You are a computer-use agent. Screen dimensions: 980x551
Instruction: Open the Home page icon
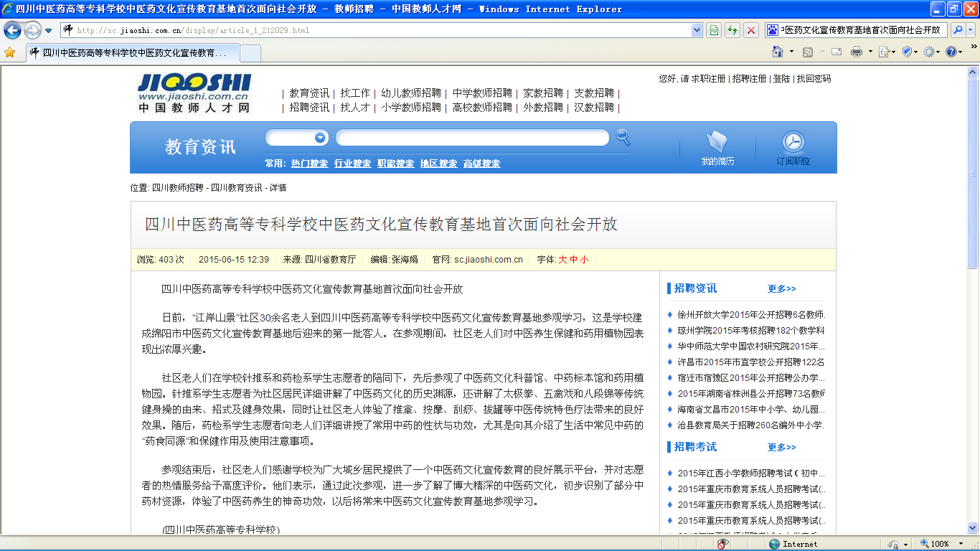pyautogui.click(x=778, y=52)
